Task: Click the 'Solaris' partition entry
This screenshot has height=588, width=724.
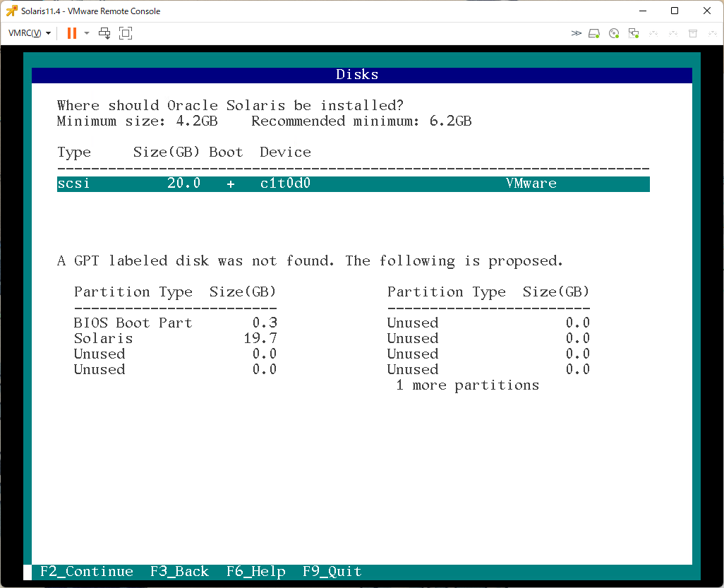Action: click(104, 339)
